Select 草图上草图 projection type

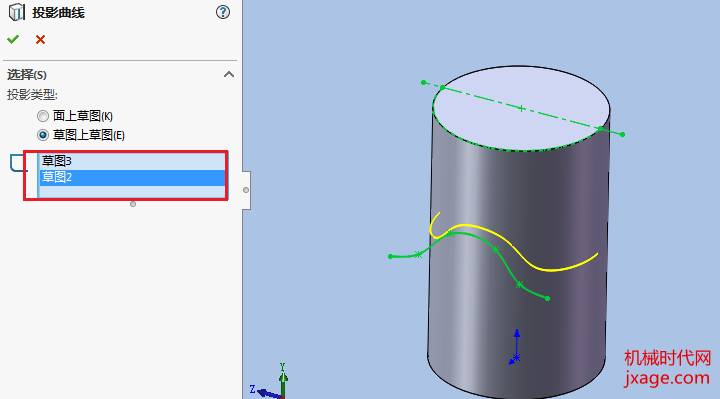point(43,135)
